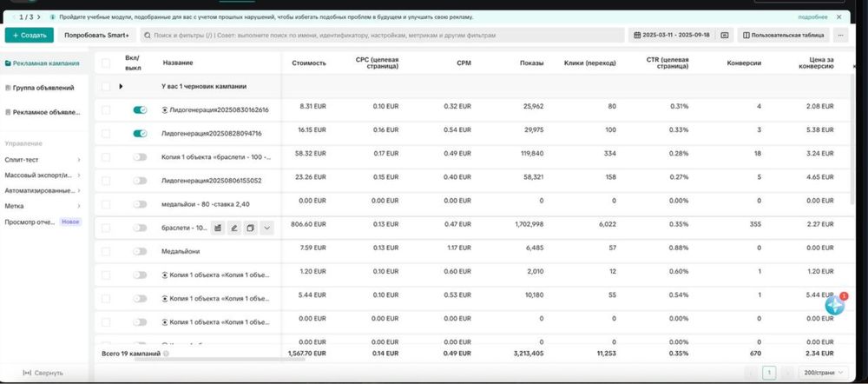This screenshot has height=384, width=868.
Task: Click the duplicate icon for браслети row
Action: pos(250,228)
